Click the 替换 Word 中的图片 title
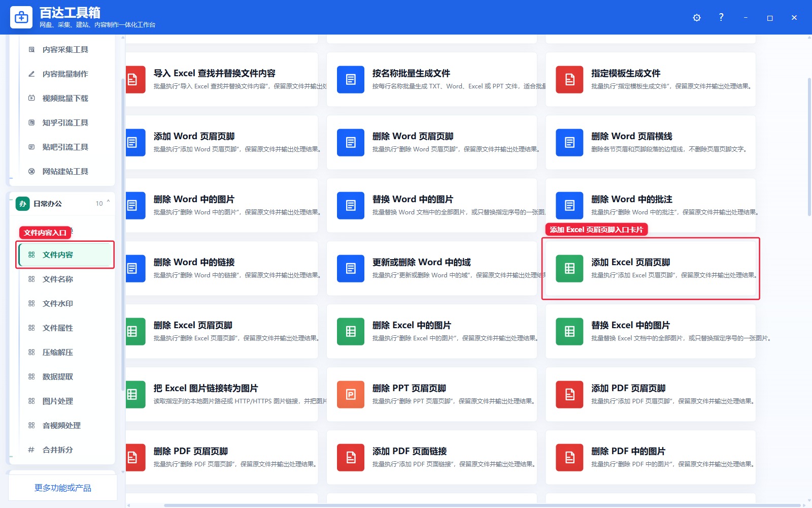 413,199
